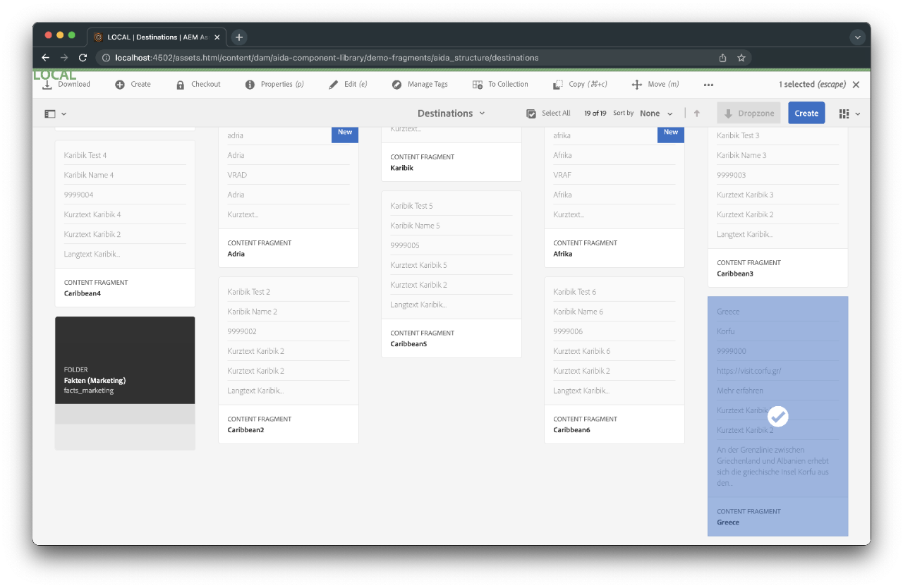Click the blue Create button
This screenshot has height=588, width=903.
click(806, 113)
